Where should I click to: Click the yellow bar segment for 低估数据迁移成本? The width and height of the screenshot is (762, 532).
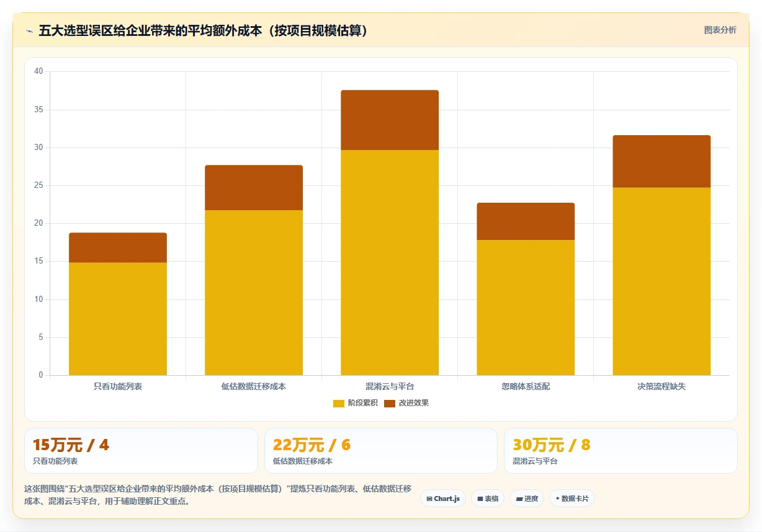(254, 293)
